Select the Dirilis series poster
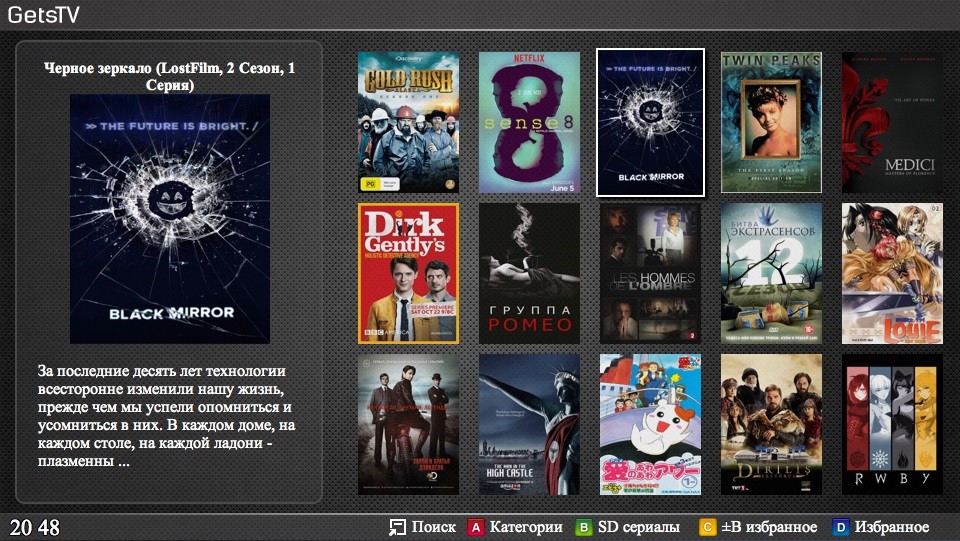The image size is (960, 541). [771, 424]
